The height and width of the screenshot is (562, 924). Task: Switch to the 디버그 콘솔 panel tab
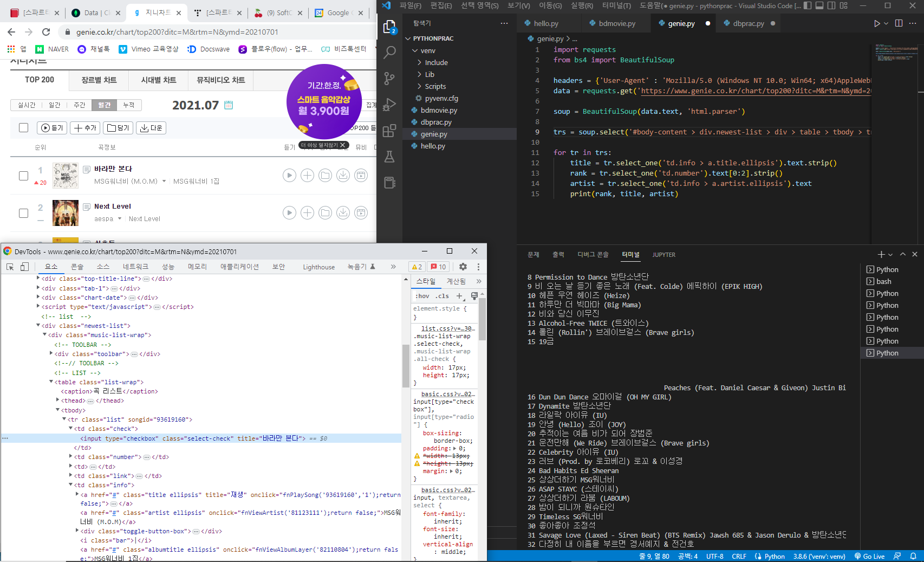[593, 255]
